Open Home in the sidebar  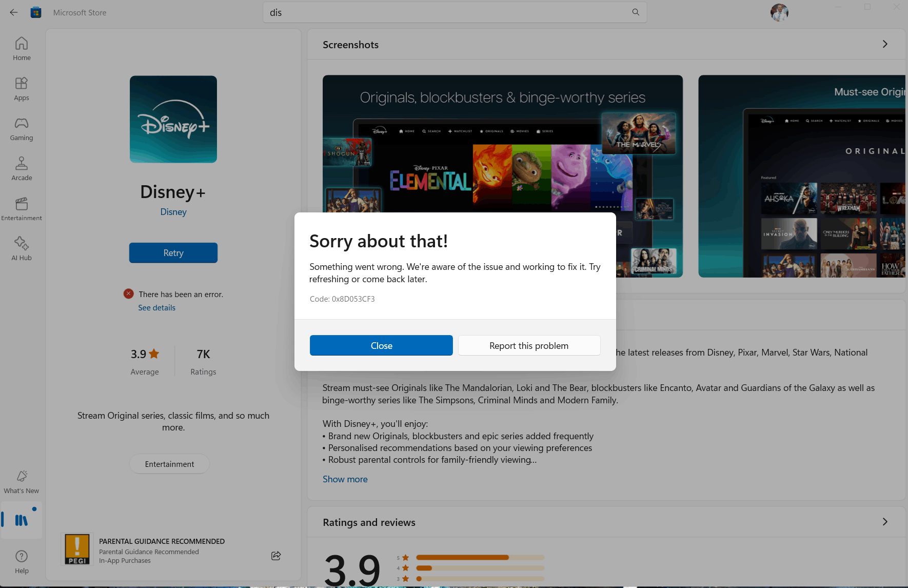[22, 49]
